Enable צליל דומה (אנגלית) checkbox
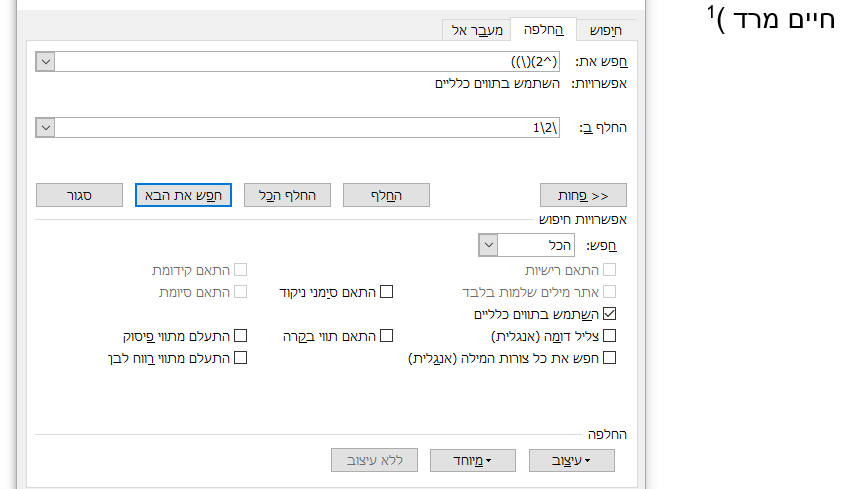 [610, 336]
